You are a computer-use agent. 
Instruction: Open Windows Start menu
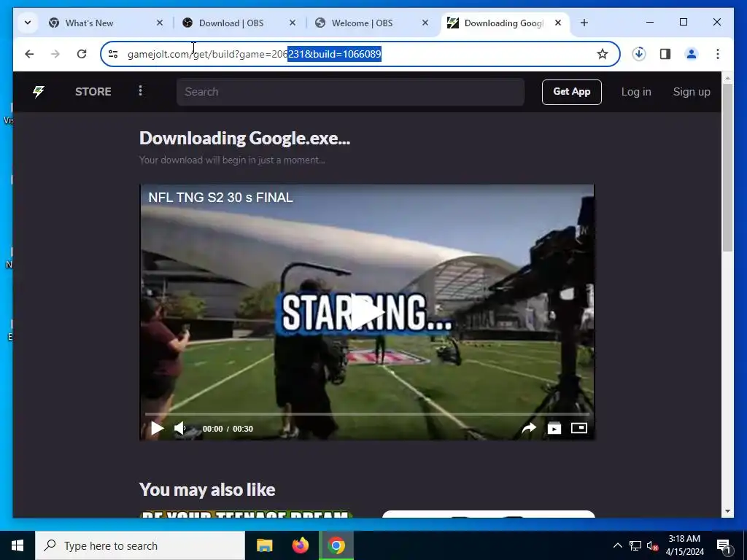pos(18,545)
